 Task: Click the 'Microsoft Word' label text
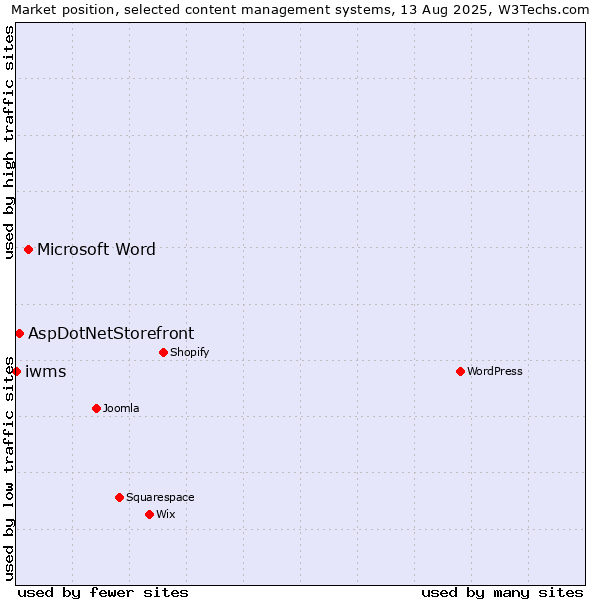point(96,249)
